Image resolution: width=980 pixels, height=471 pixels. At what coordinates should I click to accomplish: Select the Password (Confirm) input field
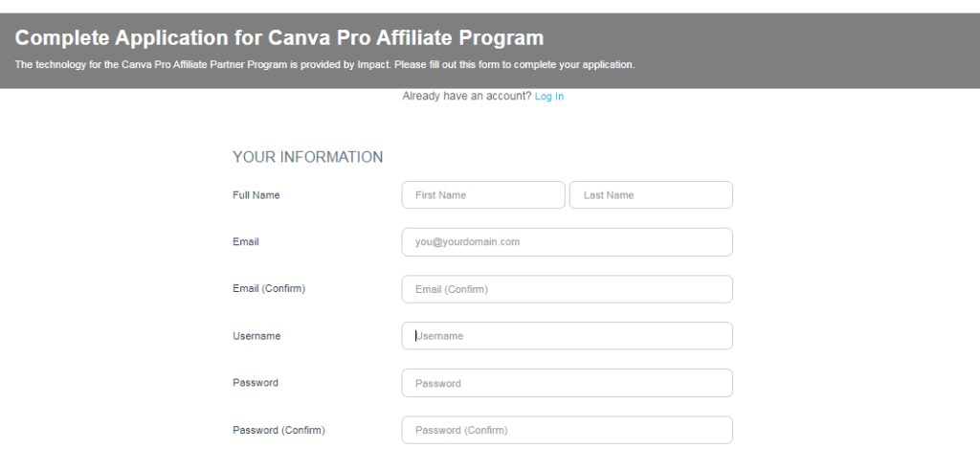[x=567, y=430]
